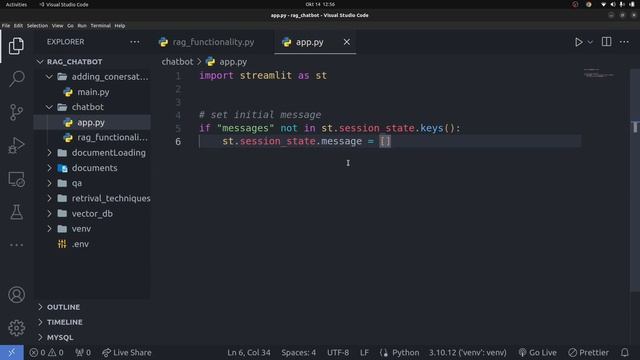Open the Accounts menu icon

16,295
